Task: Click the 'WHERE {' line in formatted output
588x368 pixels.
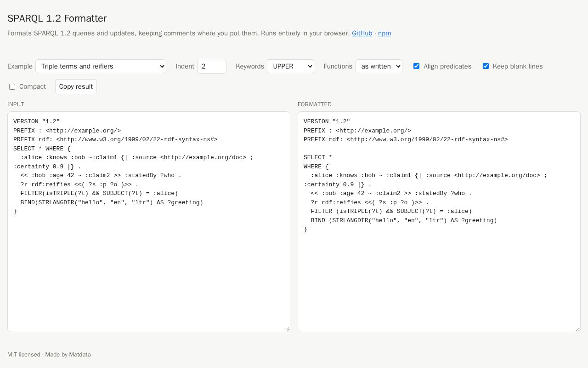Action: coord(316,167)
